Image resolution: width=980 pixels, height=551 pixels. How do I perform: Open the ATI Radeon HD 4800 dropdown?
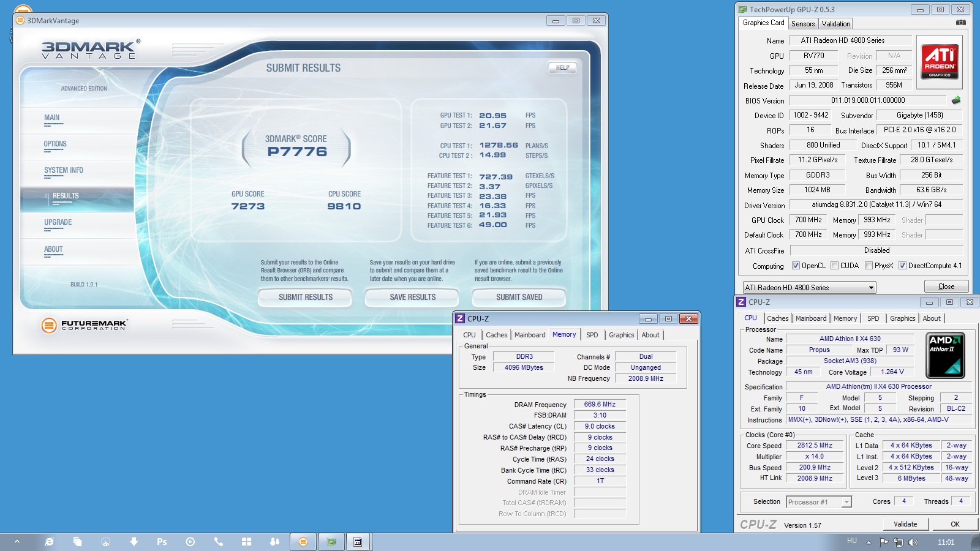809,287
